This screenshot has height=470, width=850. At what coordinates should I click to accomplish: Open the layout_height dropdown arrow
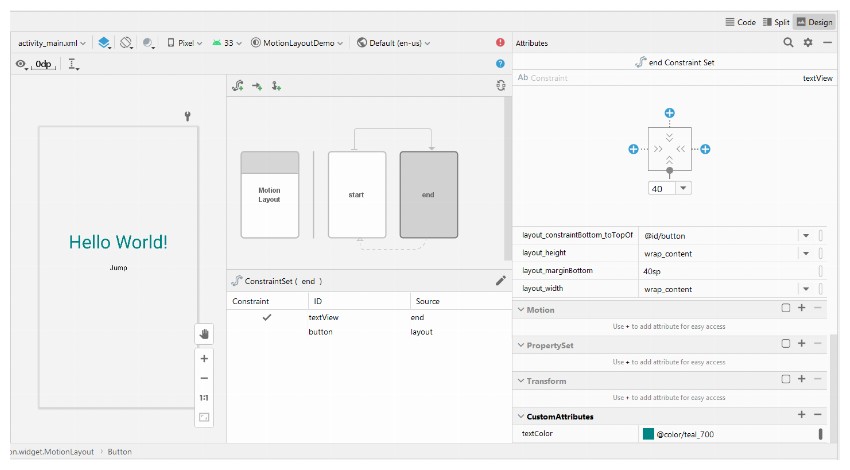[806, 253]
